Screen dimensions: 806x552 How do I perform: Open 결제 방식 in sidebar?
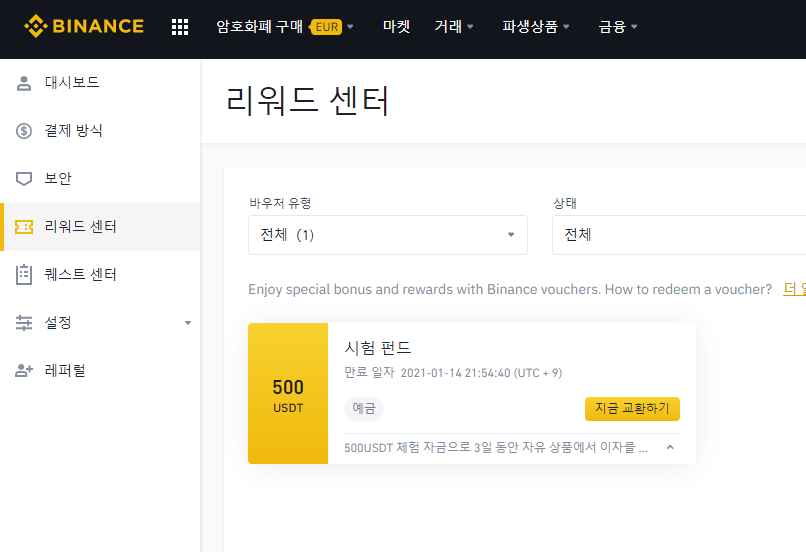pos(100,131)
